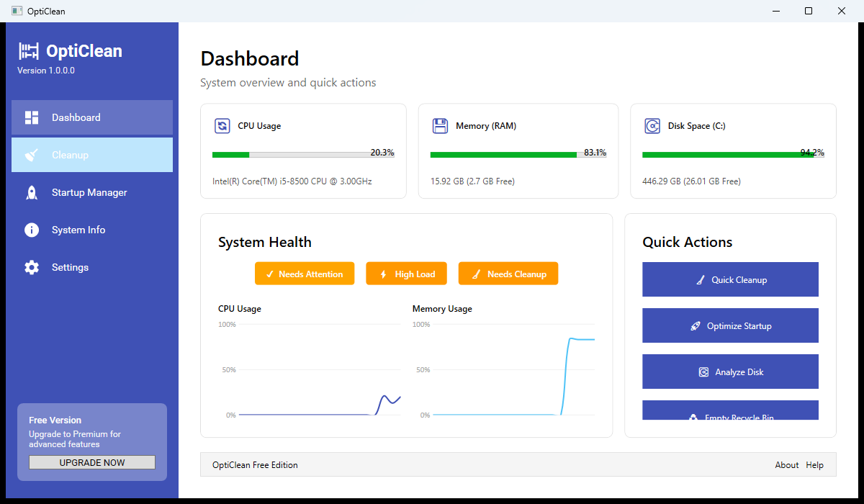Click the Disk Space (C:) progress bar
The image size is (864, 504).
click(733, 155)
